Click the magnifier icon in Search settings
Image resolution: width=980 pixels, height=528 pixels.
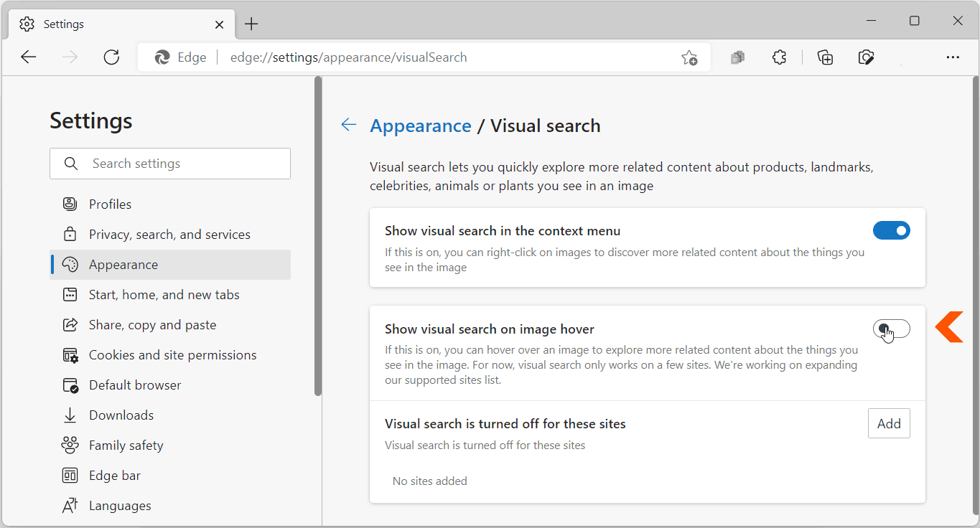pyautogui.click(x=70, y=164)
